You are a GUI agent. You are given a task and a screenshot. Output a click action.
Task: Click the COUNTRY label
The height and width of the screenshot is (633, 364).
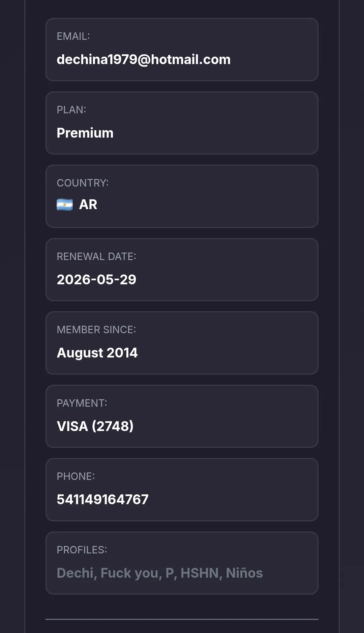83,183
